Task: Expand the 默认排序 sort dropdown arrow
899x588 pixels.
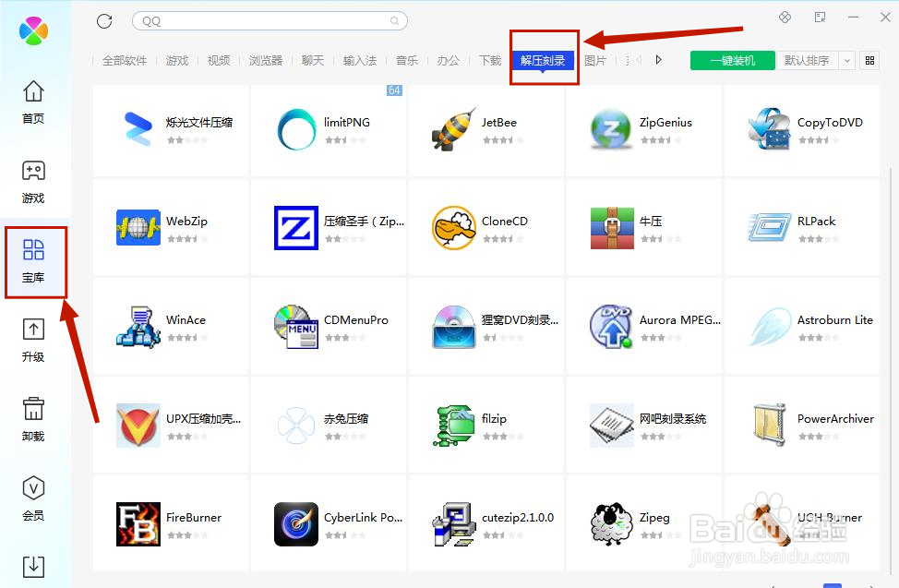Action: pos(846,60)
